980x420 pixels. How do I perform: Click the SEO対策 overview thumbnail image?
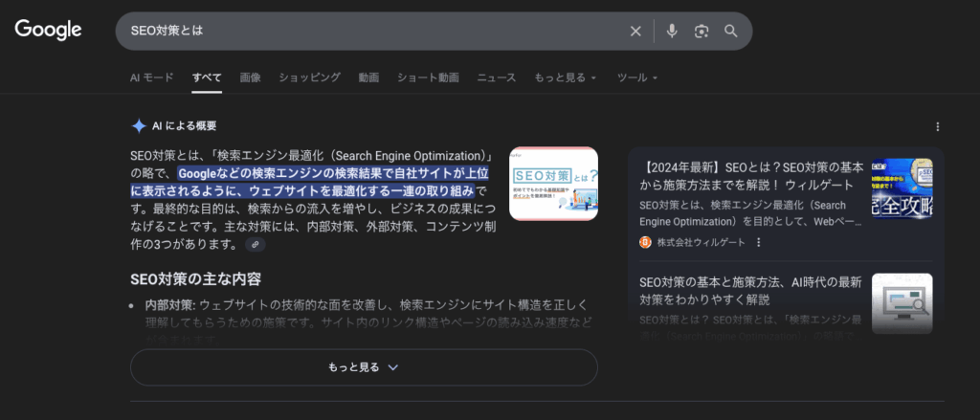[553, 184]
